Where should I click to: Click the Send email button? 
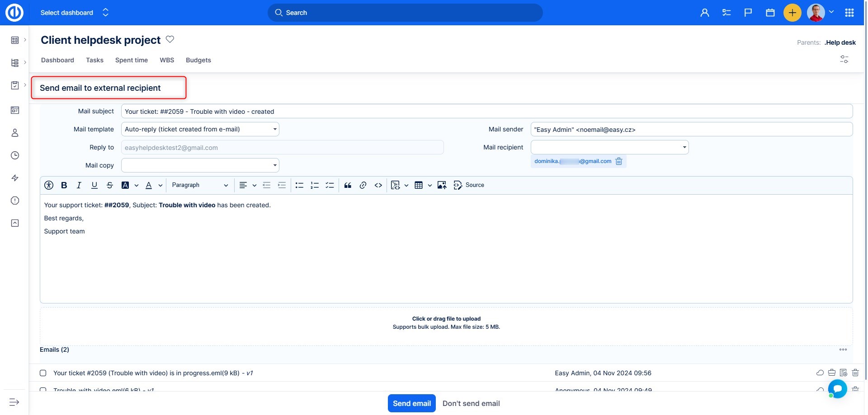[411, 403]
